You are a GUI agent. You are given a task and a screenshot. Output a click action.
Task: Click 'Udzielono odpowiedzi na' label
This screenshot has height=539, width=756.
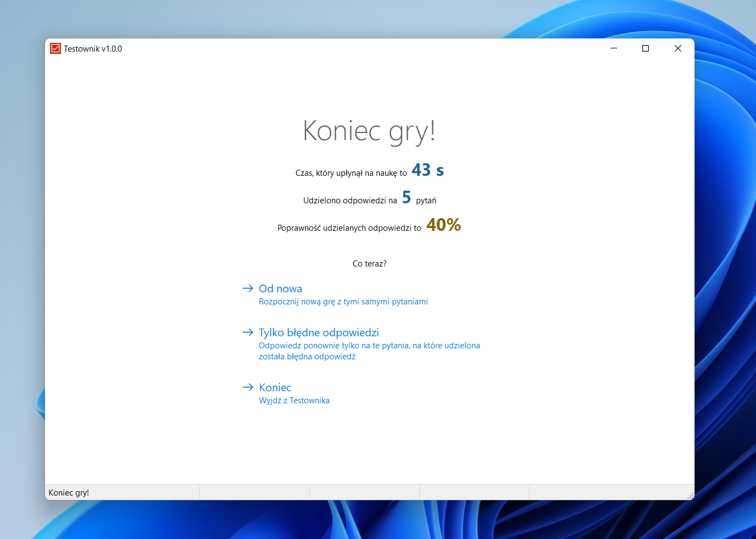350,201
